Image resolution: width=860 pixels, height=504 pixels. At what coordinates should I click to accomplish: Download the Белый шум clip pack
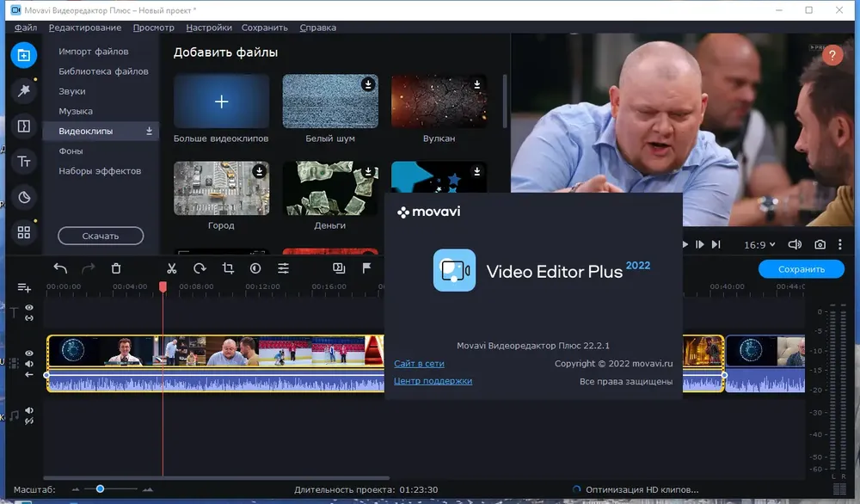368,84
